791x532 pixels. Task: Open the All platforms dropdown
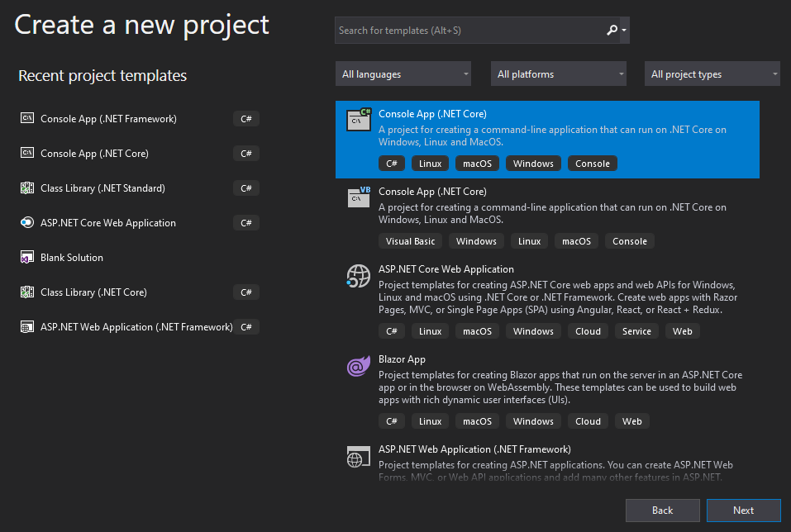click(559, 74)
